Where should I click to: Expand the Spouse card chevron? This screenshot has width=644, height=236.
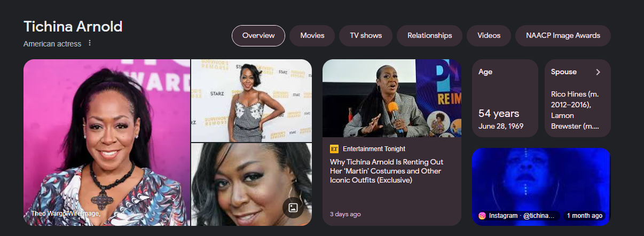click(x=598, y=72)
